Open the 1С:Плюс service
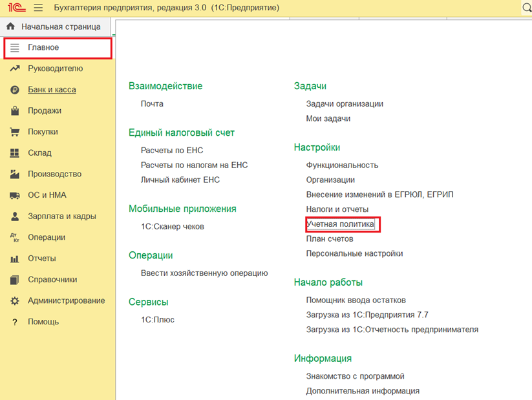Screen dimensions: 532x400 (x=158, y=320)
